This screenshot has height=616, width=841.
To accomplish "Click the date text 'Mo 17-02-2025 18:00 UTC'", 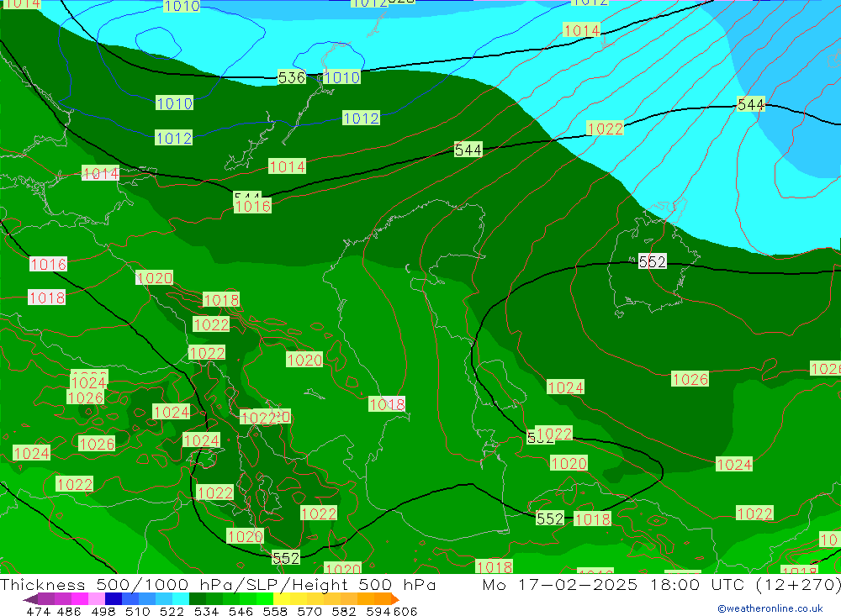I will 616,584.
